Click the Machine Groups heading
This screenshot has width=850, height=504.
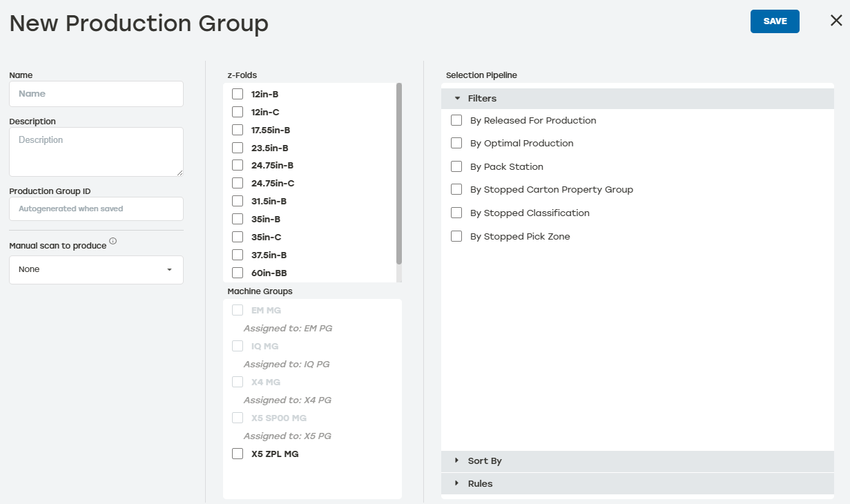[260, 291]
